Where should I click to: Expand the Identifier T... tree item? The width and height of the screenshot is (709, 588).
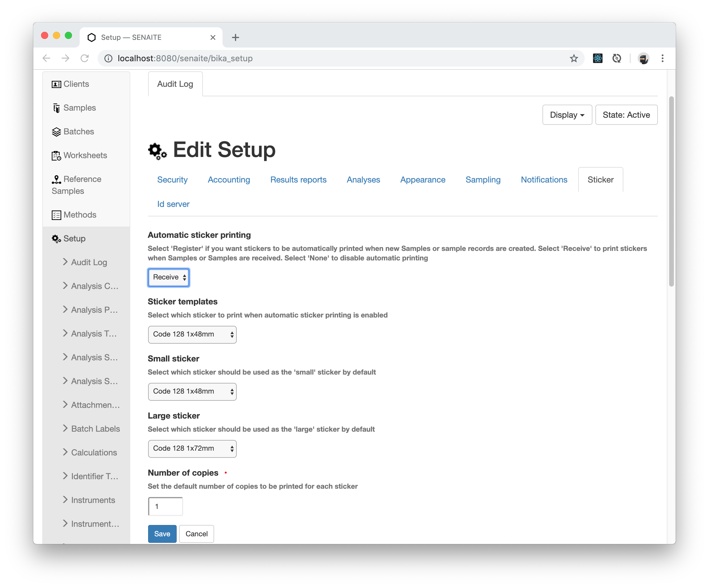pyautogui.click(x=66, y=476)
